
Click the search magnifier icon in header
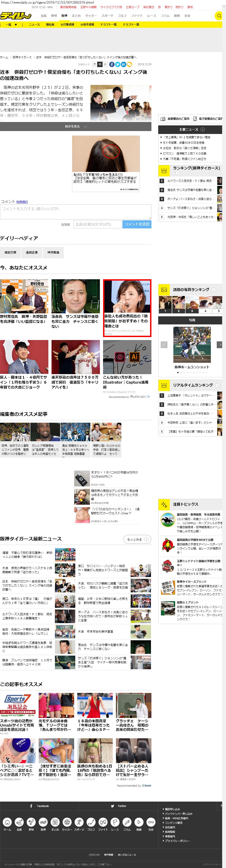click(x=219, y=16)
